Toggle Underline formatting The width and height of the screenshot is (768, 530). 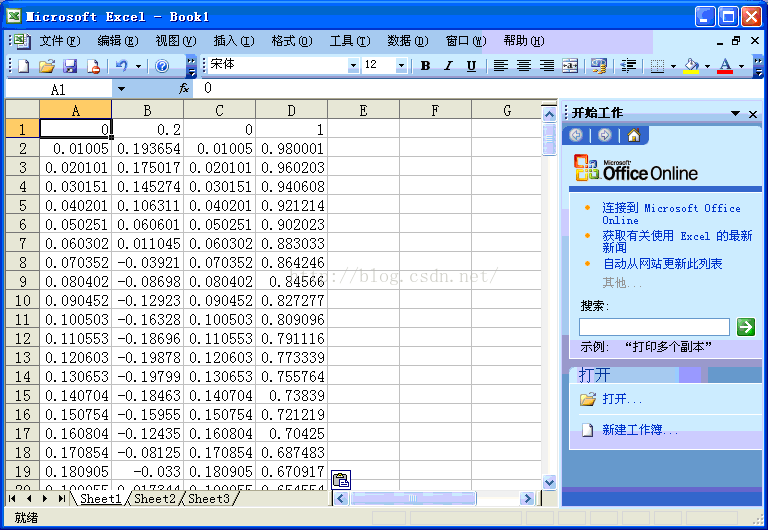coord(471,66)
